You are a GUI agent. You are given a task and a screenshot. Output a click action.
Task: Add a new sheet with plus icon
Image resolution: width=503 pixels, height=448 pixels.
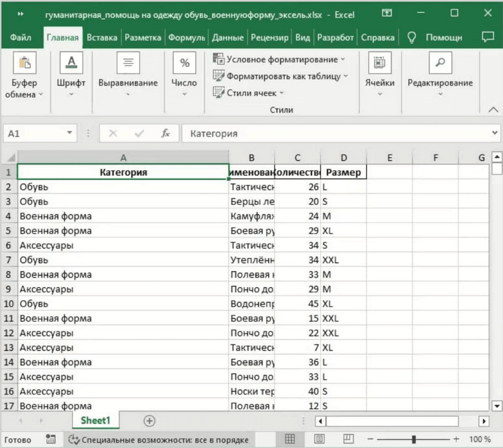149,421
